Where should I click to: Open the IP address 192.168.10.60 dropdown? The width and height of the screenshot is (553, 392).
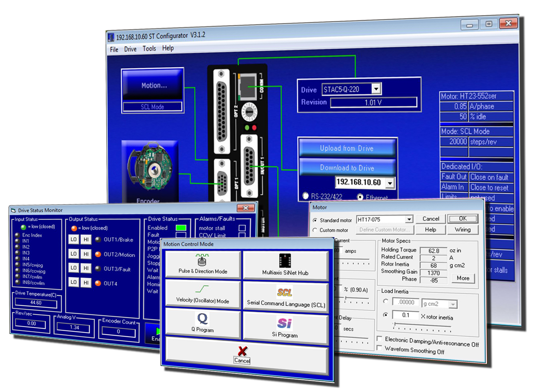[x=390, y=183]
